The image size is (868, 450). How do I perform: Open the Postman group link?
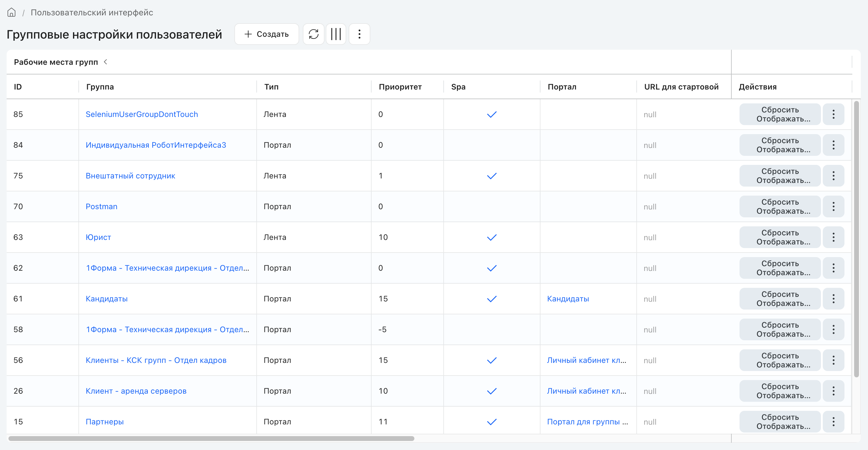[101, 206]
